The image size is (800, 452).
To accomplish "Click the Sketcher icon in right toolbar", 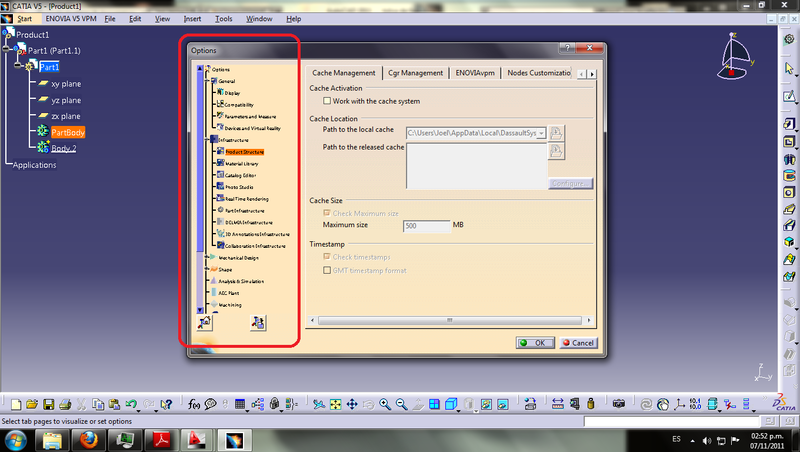I will [789, 96].
